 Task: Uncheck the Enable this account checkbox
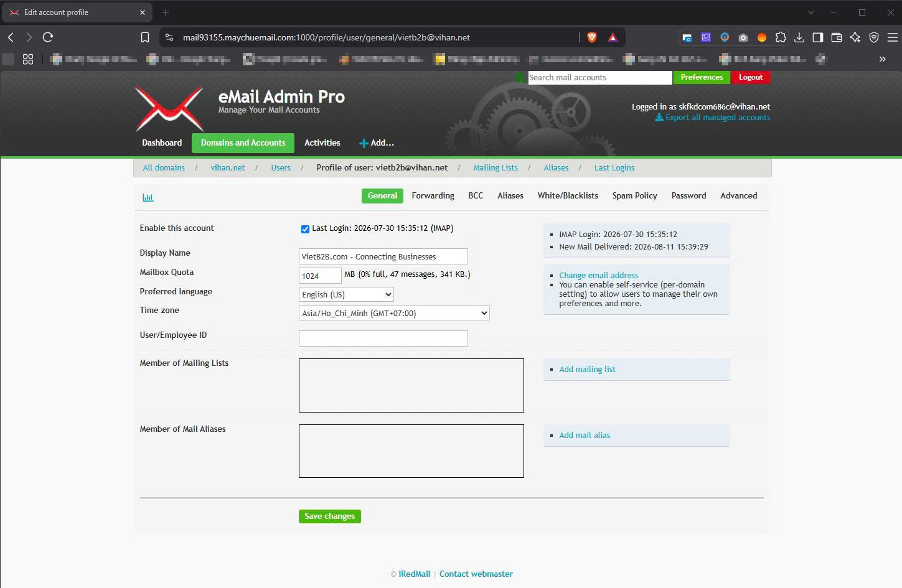305,229
